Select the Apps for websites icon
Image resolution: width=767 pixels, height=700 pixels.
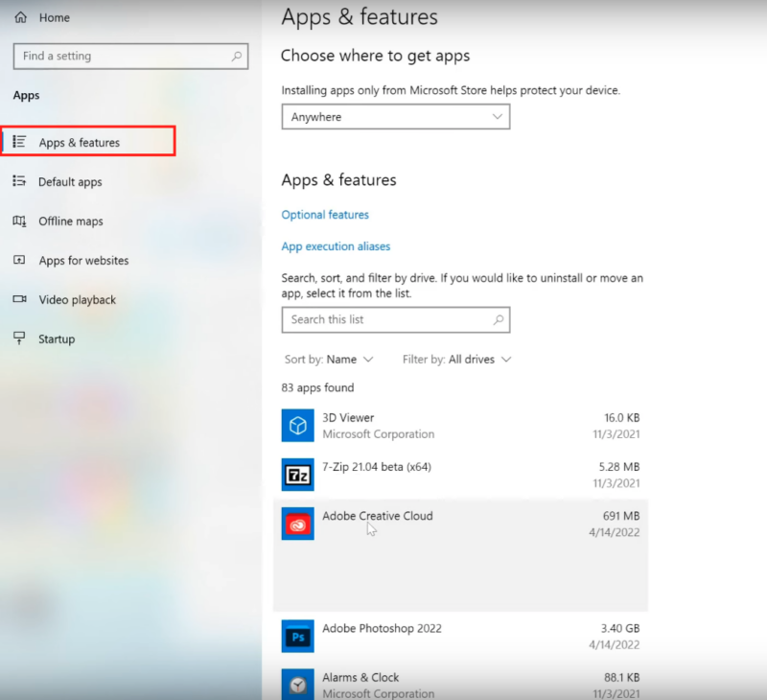point(17,260)
